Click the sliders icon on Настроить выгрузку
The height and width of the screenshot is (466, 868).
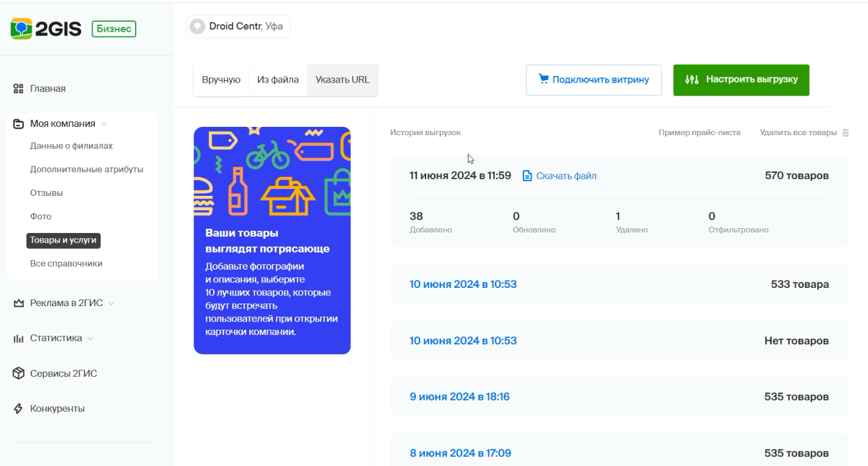click(x=692, y=80)
